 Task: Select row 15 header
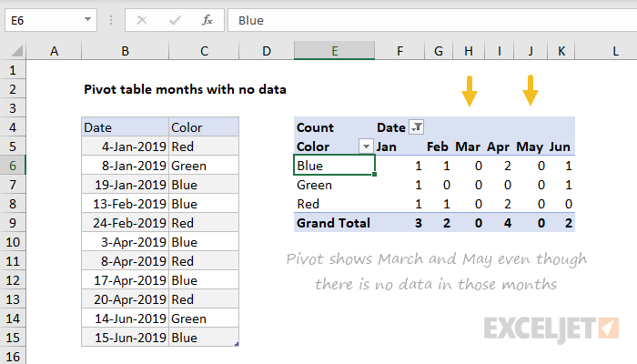13,338
